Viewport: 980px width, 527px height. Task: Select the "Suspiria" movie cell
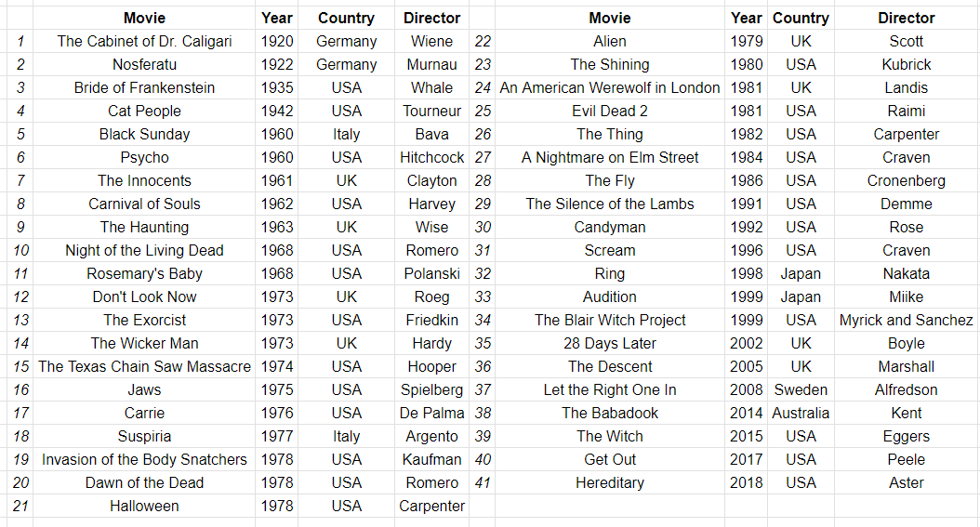[x=144, y=436]
